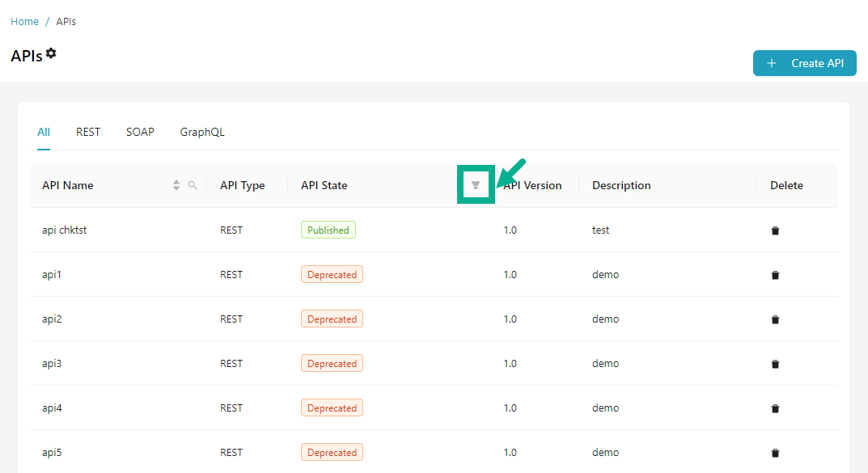Screen dimensions: 868x473
Task: Open the API Name search icon
Action: (193, 185)
